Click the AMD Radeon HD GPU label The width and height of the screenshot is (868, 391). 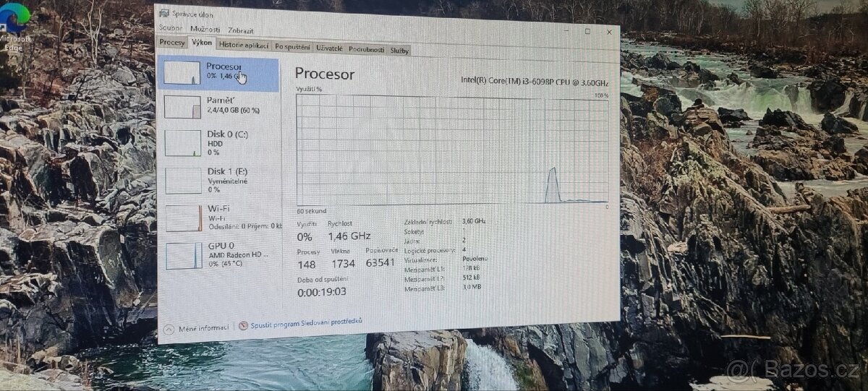click(238, 255)
